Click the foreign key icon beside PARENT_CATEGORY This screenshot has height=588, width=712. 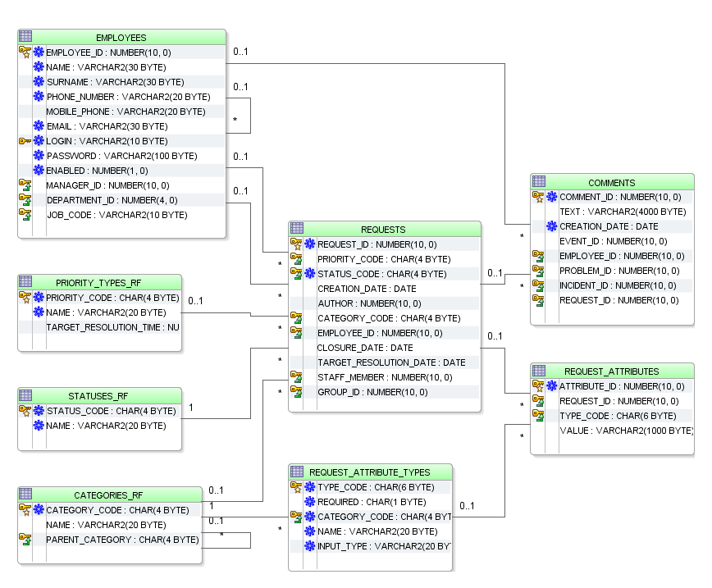(x=25, y=540)
